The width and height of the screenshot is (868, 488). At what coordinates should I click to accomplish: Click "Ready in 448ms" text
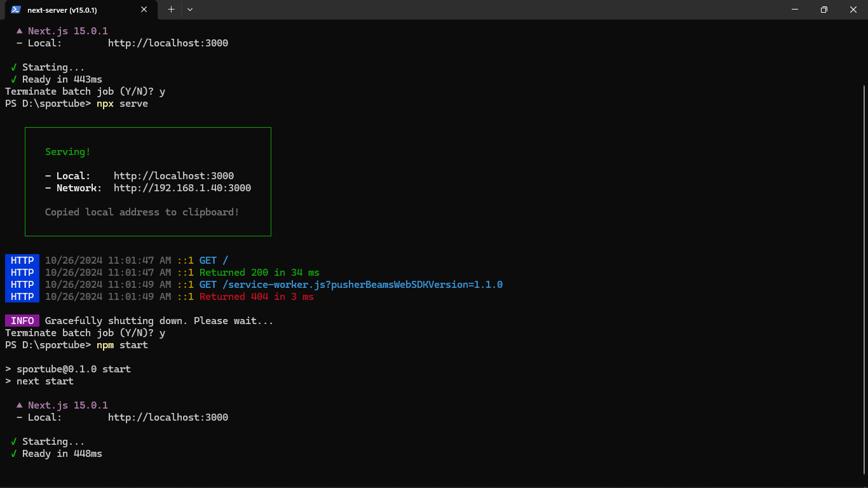click(62, 454)
